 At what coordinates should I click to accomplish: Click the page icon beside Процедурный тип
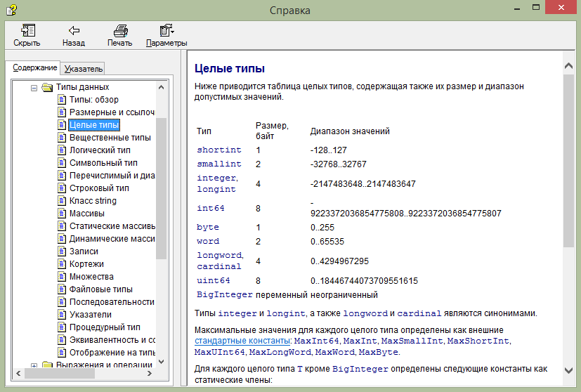62,327
